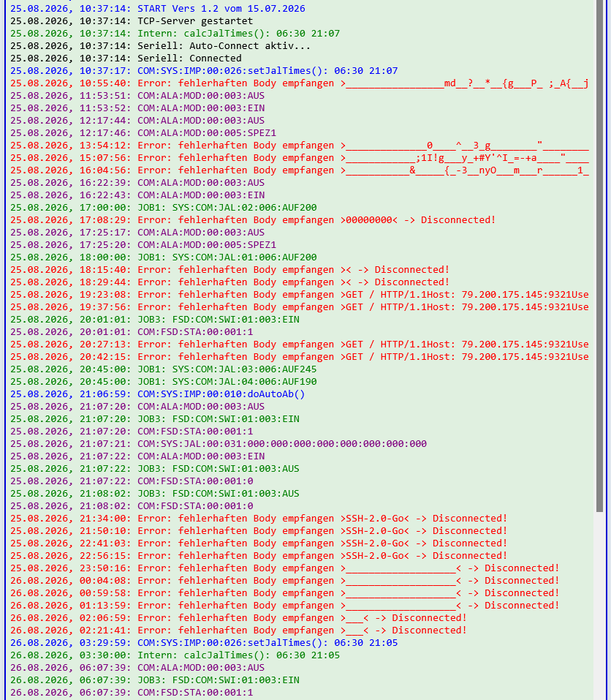Click the first GET / HTTP/1.1 error at 19:23:08
Image resolution: width=611 pixels, height=700 pixels.
click(299, 295)
